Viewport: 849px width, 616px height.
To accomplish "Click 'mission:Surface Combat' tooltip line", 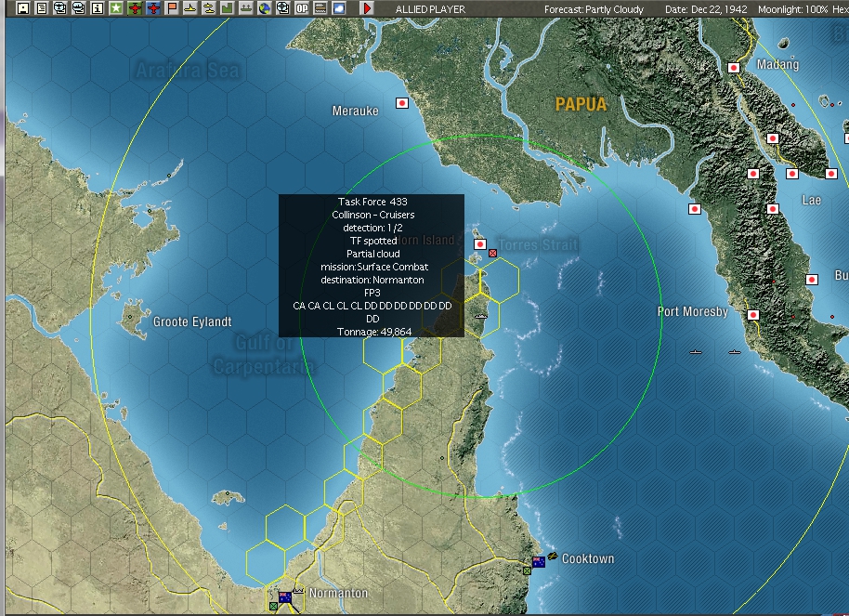I will [x=374, y=267].
